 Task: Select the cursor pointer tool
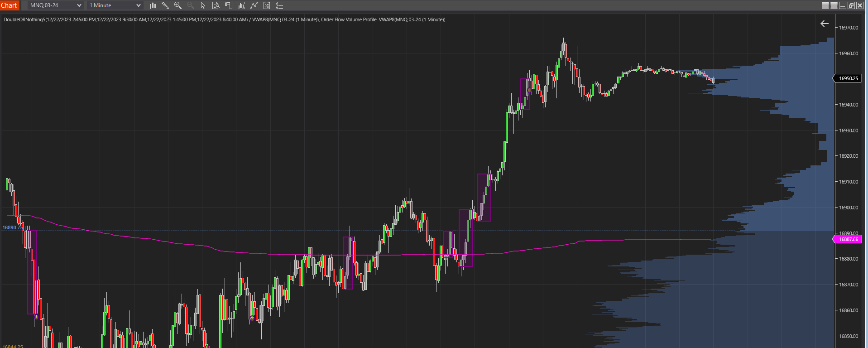click(x=203, y=5)
